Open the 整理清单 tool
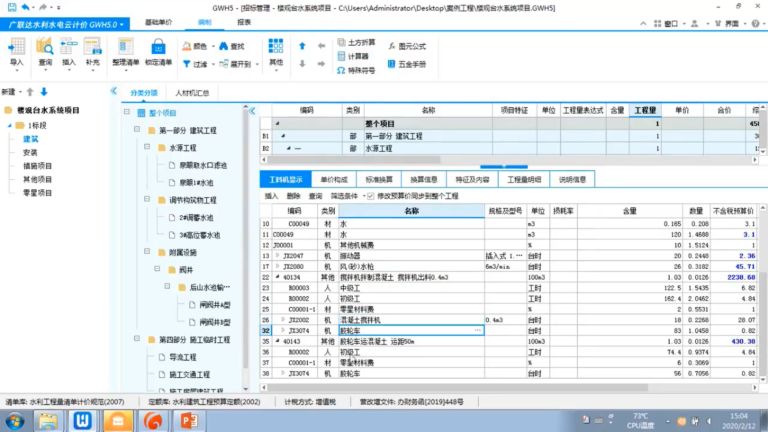Image resolution: width=768 pixels, height=432 pixels. (125, 52)
